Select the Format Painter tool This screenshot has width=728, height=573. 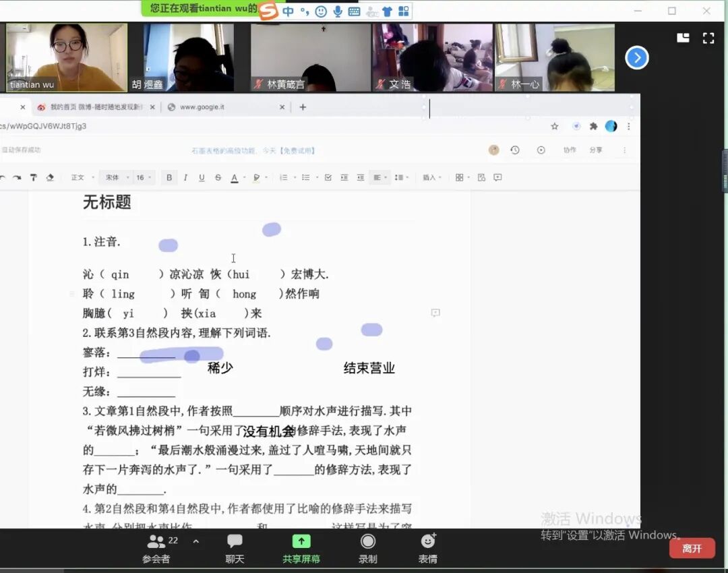(34, 177)
